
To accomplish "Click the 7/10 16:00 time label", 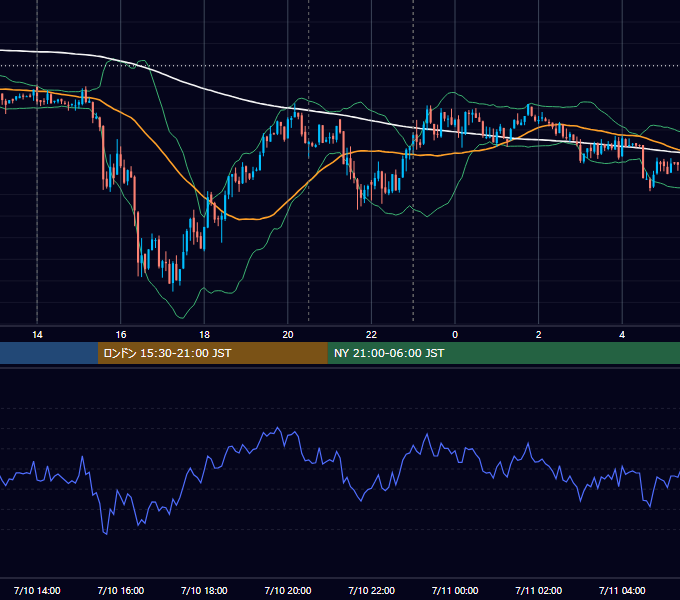I will point(121,590).
